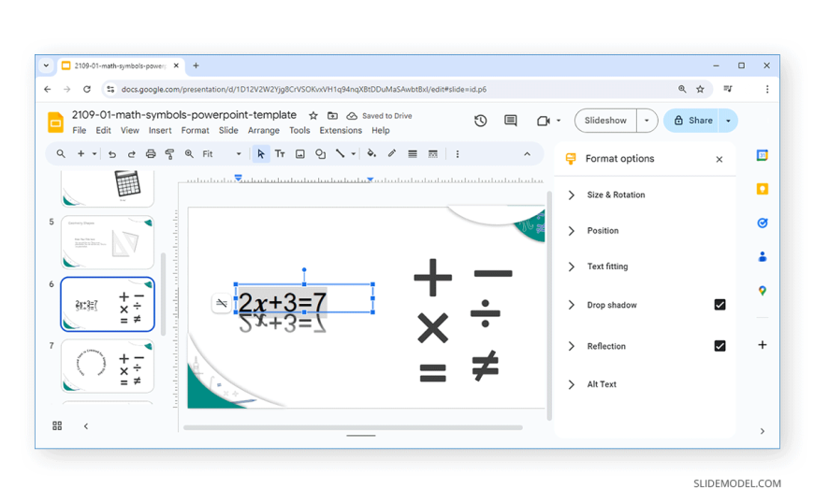Expand the Alt Text section
The image size is (814, 504).
tap(572, 384)
